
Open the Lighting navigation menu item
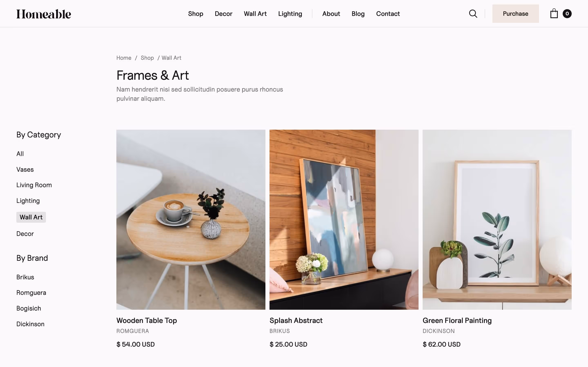click(x=290, y=14)
